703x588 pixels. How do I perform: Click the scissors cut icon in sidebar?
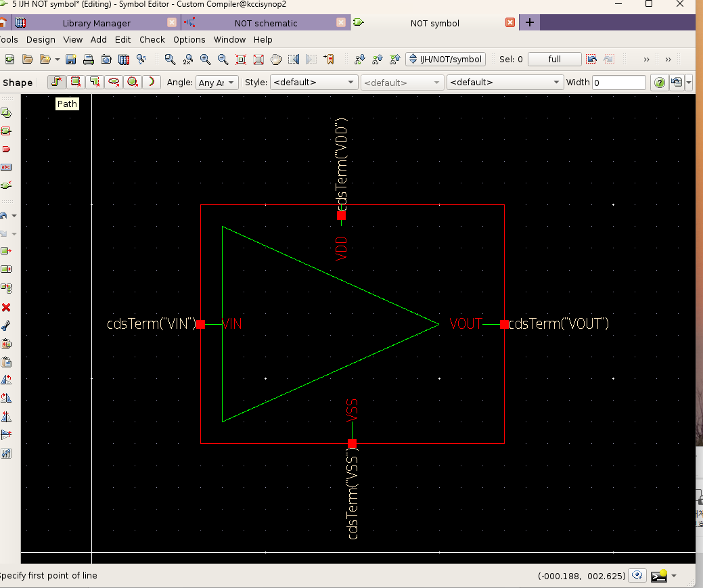click(6, 325)
